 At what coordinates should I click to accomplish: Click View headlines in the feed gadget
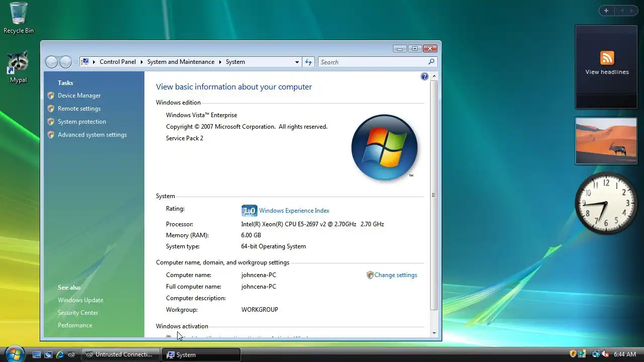click(x=607, y=72)
